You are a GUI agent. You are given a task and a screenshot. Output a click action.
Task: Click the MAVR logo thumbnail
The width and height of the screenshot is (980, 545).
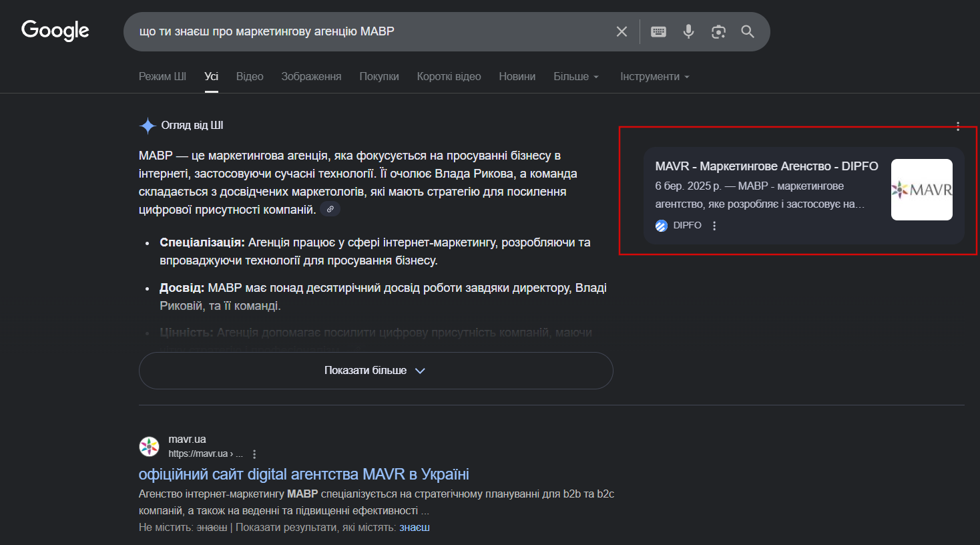coord(921,190)
